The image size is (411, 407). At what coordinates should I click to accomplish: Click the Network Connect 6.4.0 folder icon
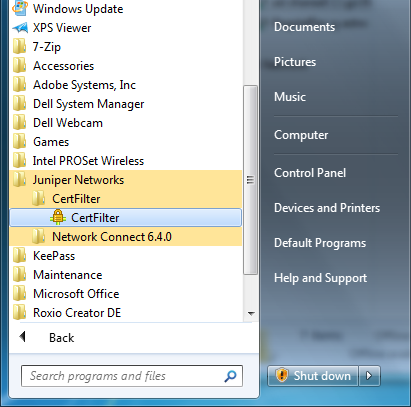(39, 237)
